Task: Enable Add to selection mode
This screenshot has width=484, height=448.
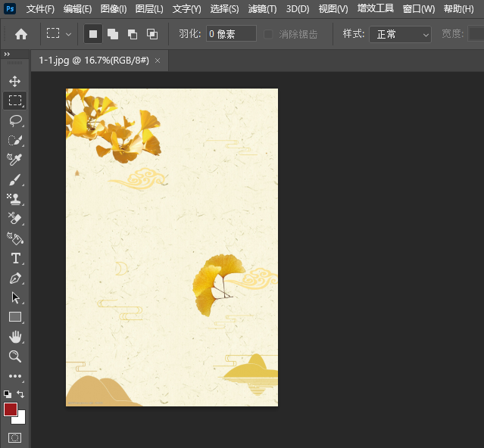Action: point(113,34)
